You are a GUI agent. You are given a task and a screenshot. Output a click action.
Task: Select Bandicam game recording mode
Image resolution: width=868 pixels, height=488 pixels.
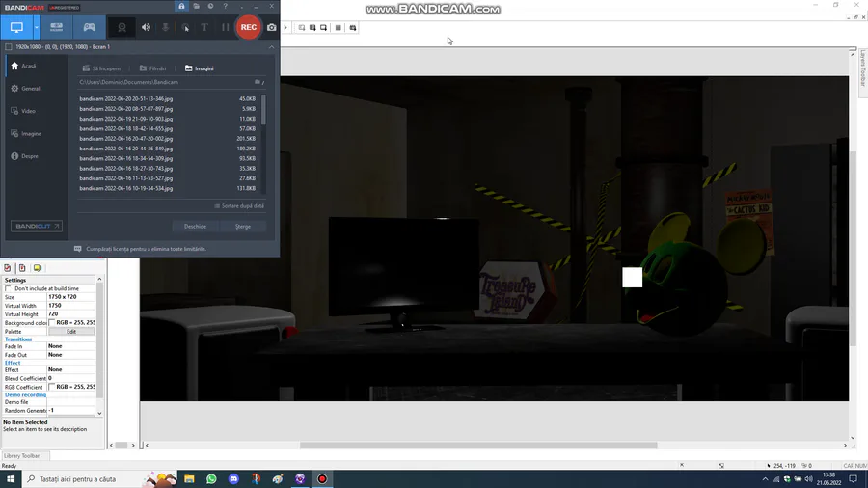pos(89,27)
